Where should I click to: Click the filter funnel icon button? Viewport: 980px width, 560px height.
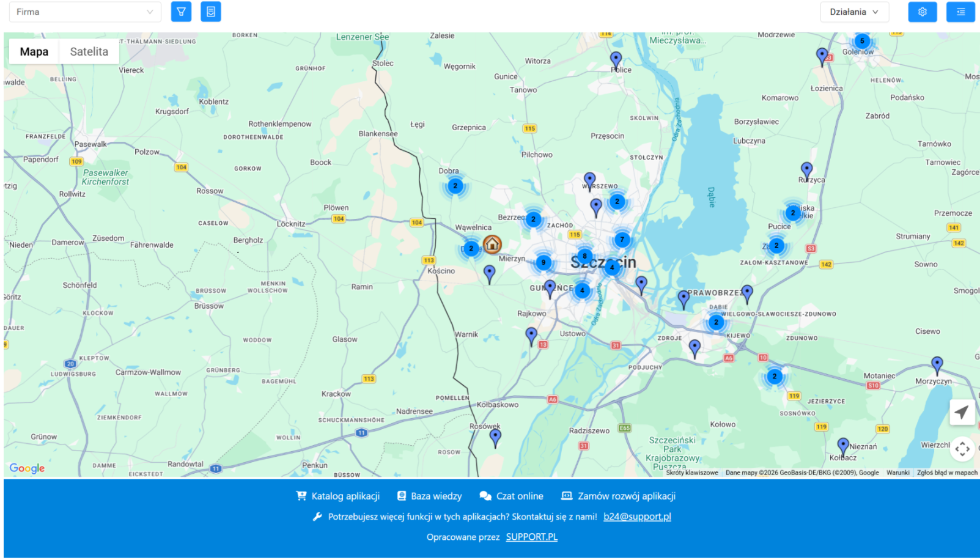tap(181, 12)
